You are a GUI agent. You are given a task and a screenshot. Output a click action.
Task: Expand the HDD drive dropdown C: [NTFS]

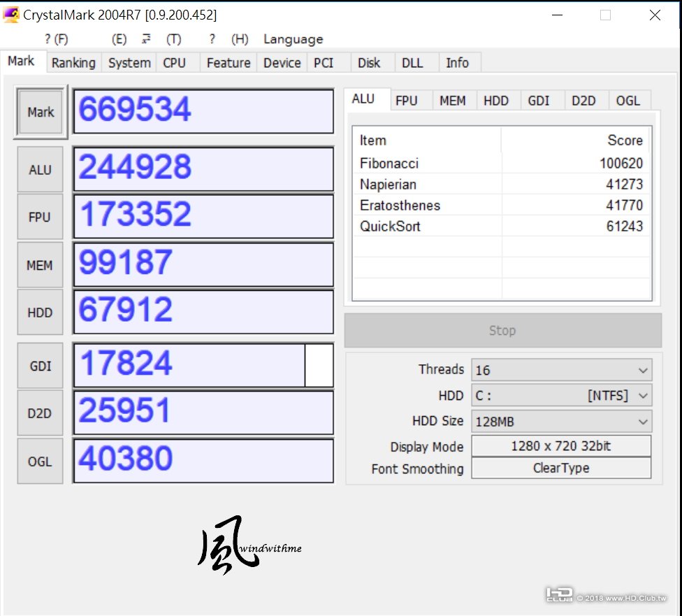[x=561, y=396]
